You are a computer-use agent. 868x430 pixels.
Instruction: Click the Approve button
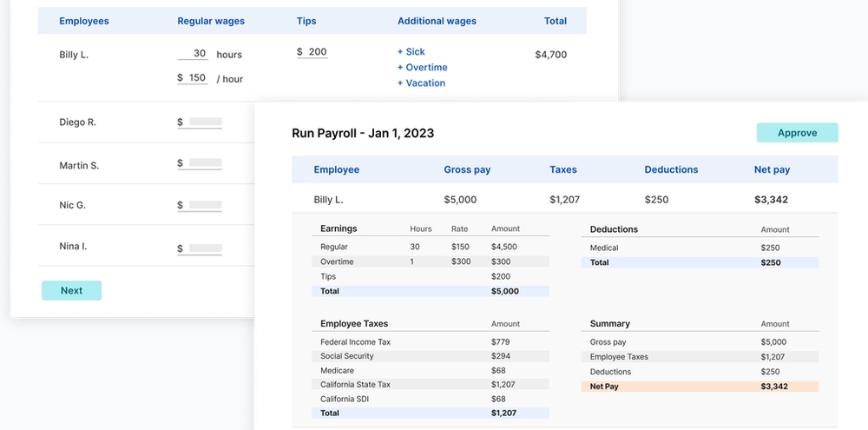point(797,133)
